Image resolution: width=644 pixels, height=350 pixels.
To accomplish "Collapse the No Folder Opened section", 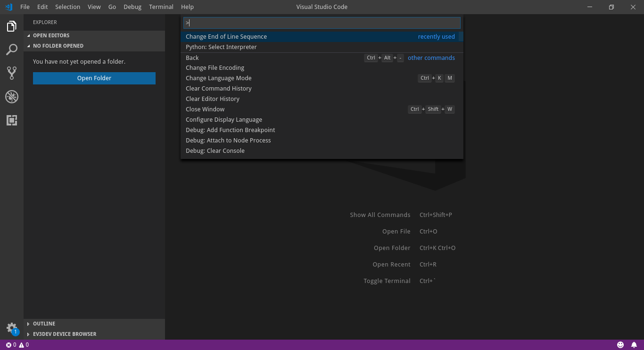I will pos(94,46).
